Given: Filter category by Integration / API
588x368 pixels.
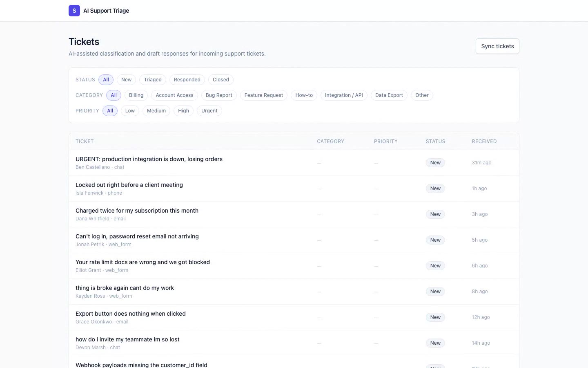Looking at the screenshot, I should click(344, 95).
